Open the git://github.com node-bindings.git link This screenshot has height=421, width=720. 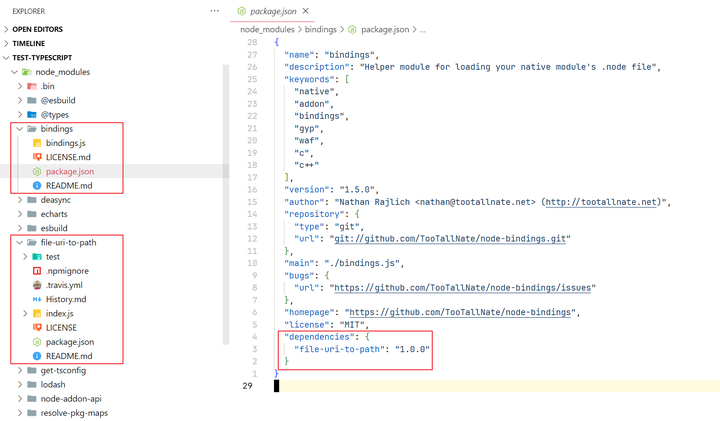coord(450,239)
